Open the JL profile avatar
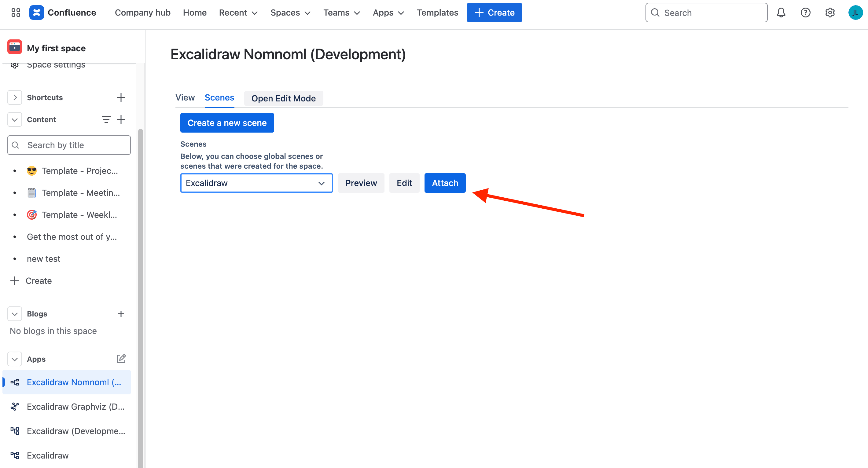This screenshot has height=468, width=868. (x=855, y=13)
